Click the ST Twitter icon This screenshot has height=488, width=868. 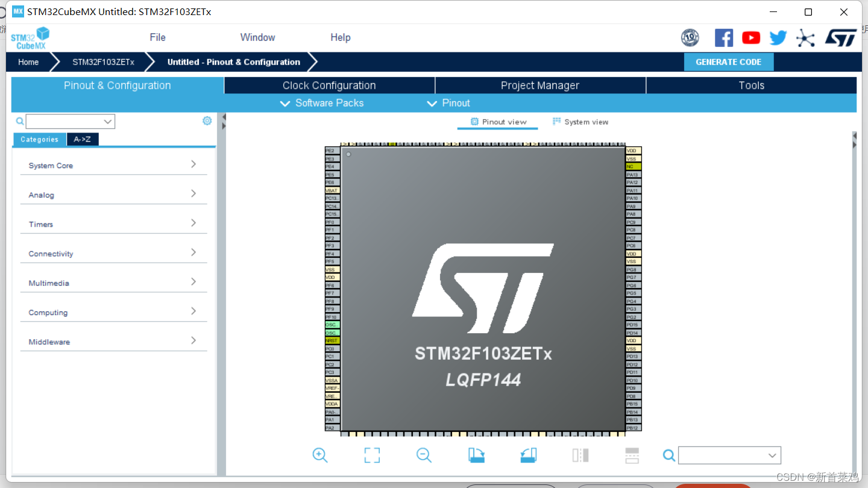[778, 37]
